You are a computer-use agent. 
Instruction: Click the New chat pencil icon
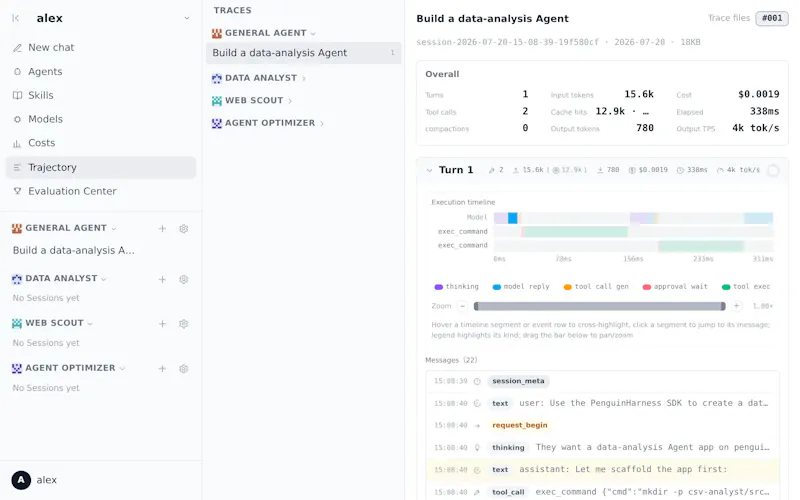[17, 48]
